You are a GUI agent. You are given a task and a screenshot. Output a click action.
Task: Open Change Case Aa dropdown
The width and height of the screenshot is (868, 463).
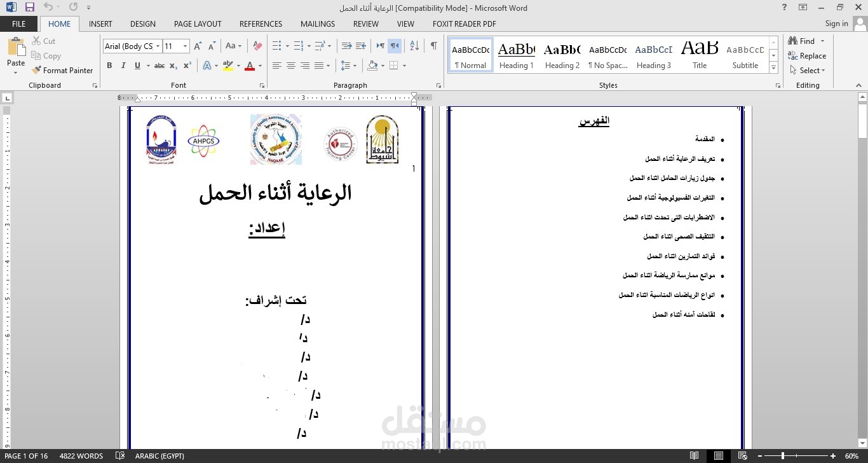[x=234, y=46]
